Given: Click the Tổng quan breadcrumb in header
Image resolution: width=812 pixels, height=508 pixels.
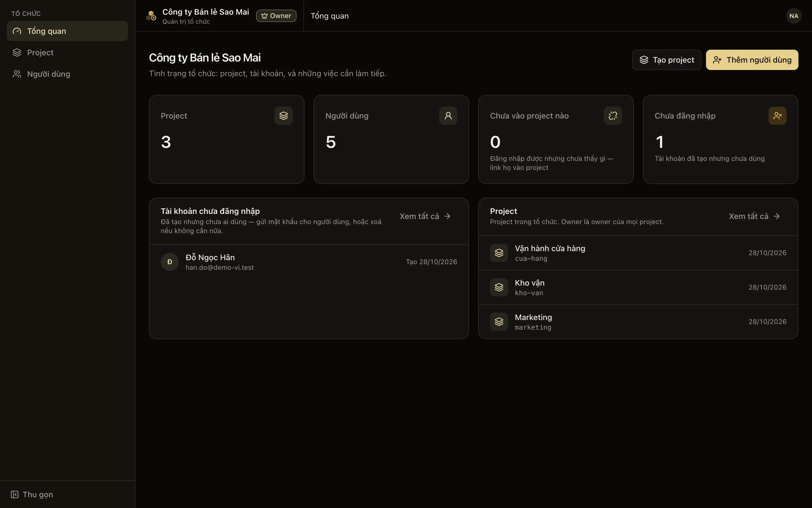Looking at the screenshot, I should [330, 16].
